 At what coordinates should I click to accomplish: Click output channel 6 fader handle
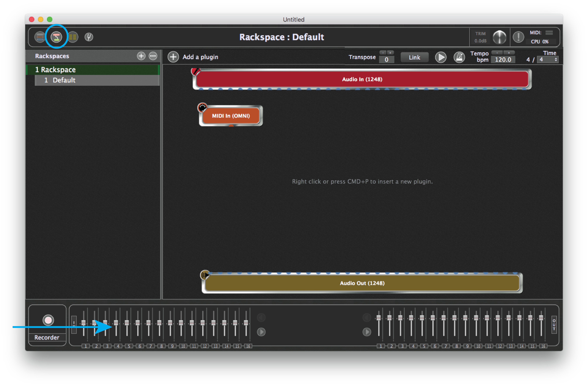pyautogui.click(x=433, y=318)
